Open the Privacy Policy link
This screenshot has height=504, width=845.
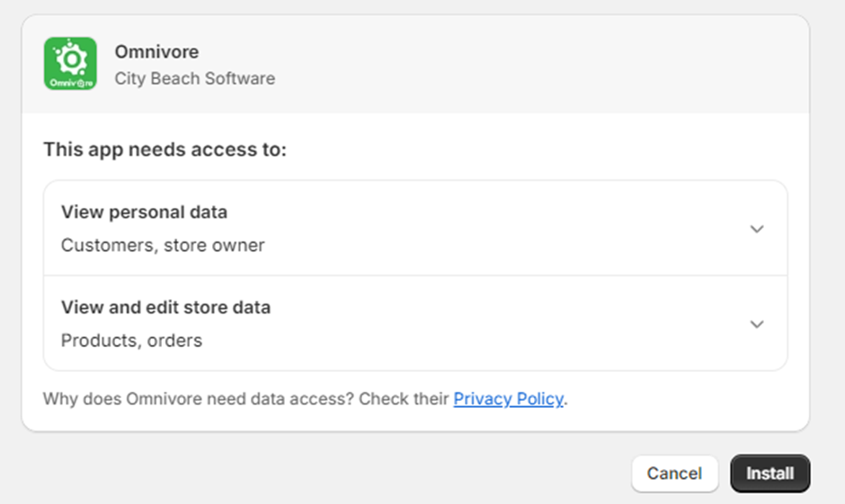(508, 399)
